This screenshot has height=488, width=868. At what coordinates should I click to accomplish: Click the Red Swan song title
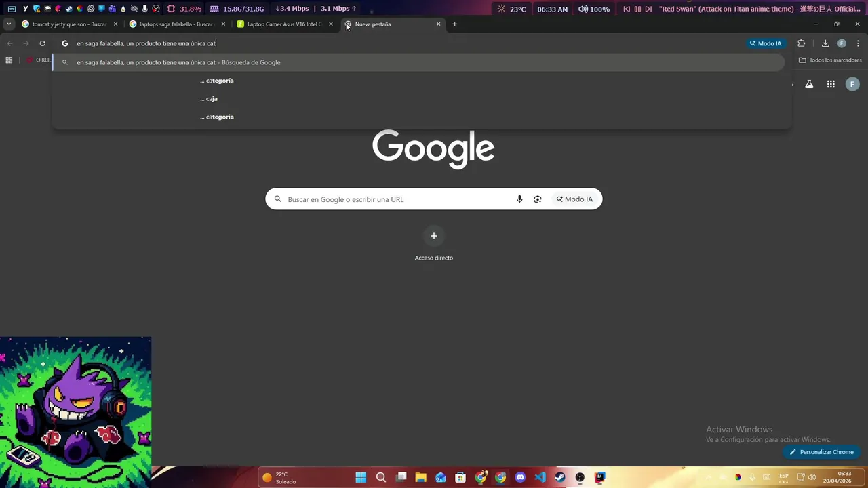(759, 9)
